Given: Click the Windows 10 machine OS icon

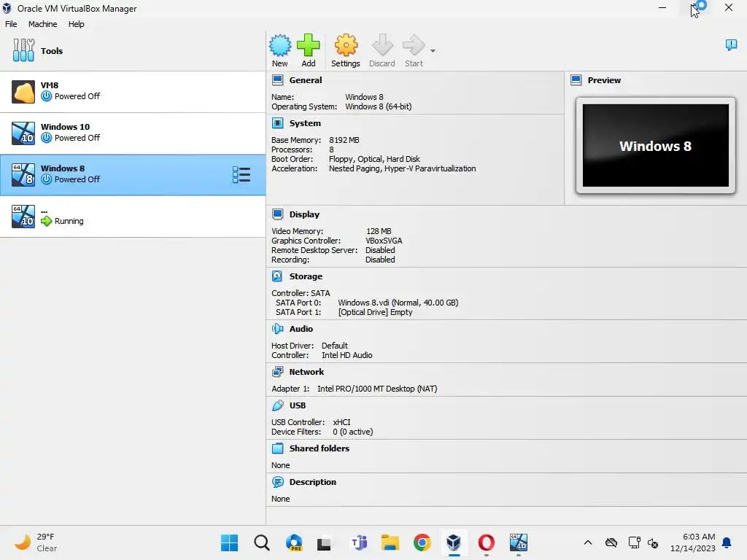Looking at the screenshot, I should pos(23,133).
